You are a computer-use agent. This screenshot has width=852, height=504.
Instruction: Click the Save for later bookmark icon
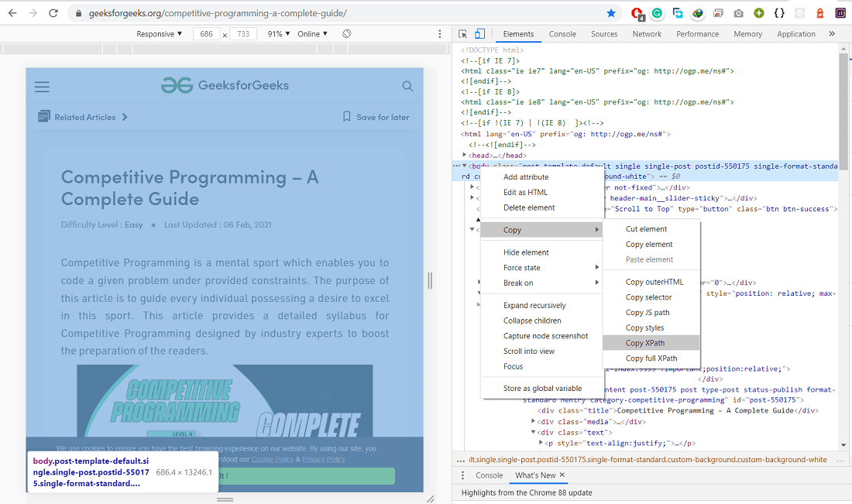point(347,117)
